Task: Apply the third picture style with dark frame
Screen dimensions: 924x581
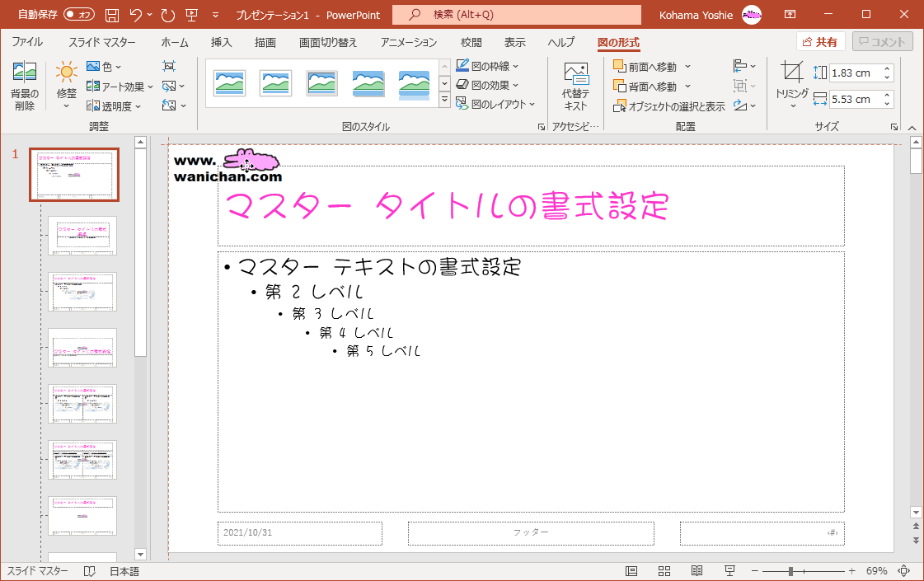Action: click(321, 83)
